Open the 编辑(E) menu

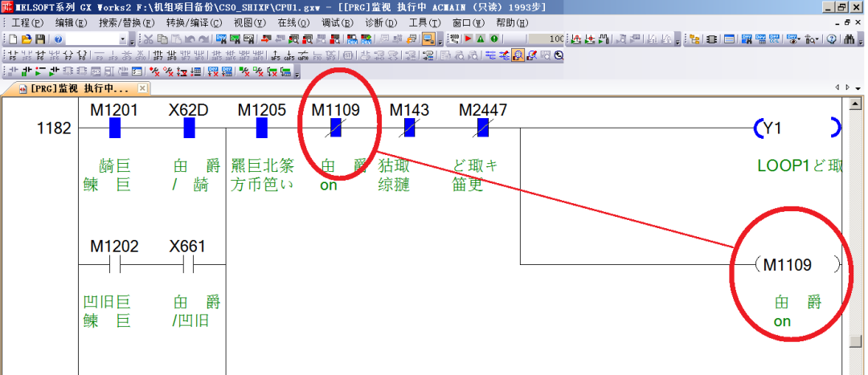pos(72,23)
